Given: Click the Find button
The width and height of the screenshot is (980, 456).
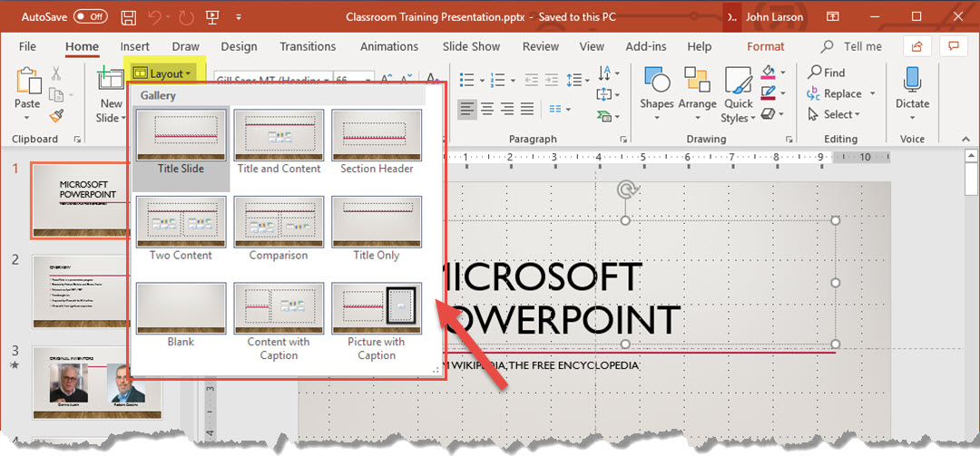Looking at the screenshot, I should pyautogui.click(x=826, y=73).
